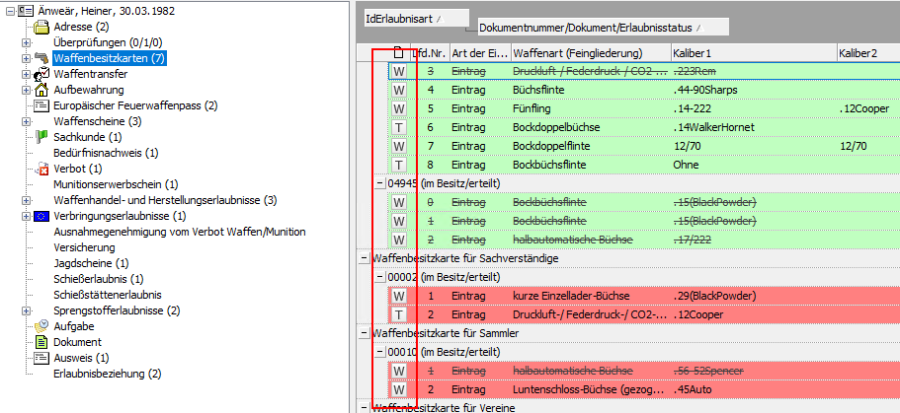The width and height of the screenshot is (900, 413).
Task: Open Europäischer Feuerwaffenpass (2) entry
Action: tap(134, 105)
